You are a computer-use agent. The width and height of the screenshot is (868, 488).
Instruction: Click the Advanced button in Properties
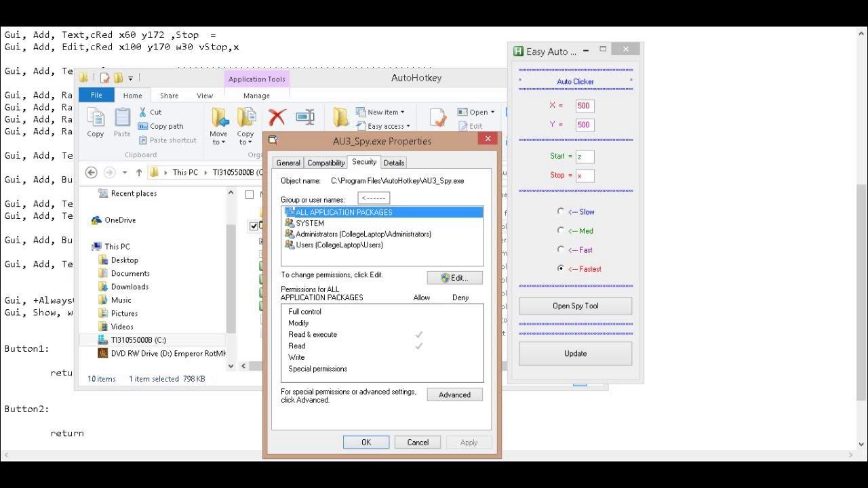point(455,394)
